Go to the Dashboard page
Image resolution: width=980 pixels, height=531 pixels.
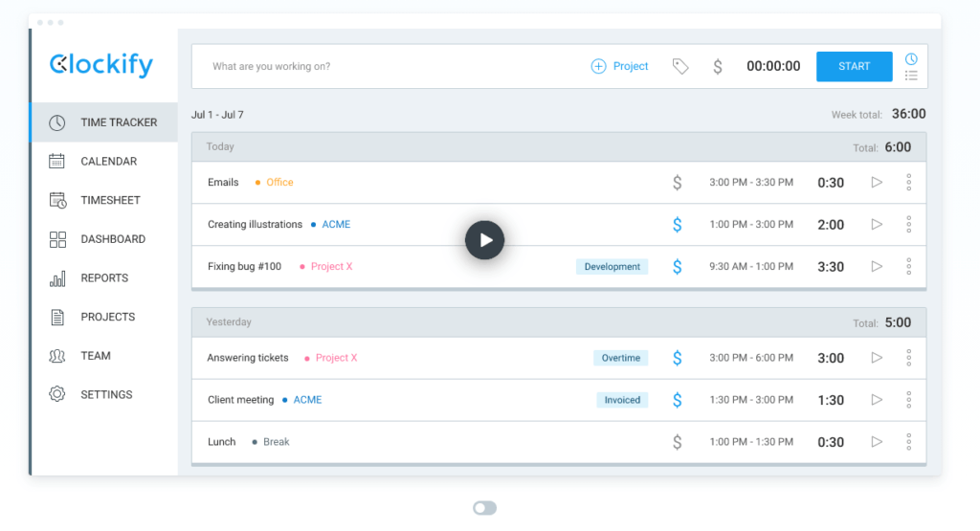(103, 239)
